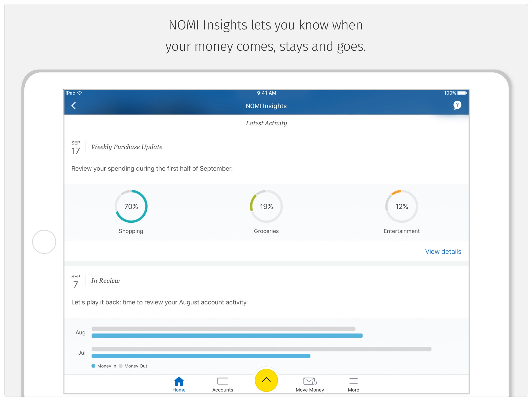Open the More hamburger menu icon
This screenshot has height=402, width=532.
coord(353,381)
